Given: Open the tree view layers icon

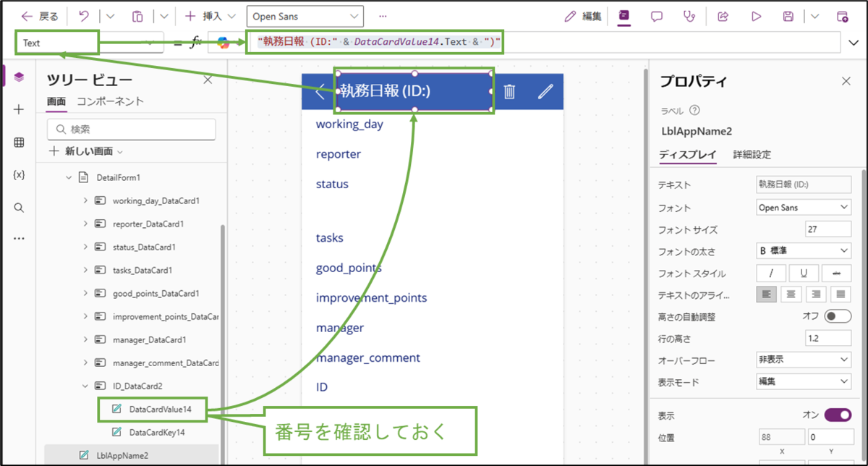Looking at the screenshot, I should pyautogui.click(x=19, y=77).
